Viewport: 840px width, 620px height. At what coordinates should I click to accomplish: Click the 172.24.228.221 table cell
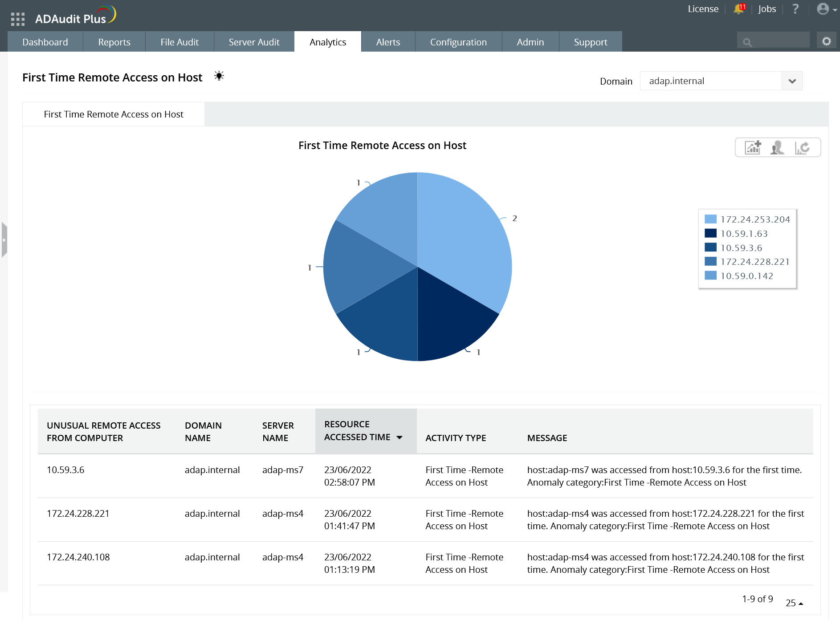click(x=78, y=514)
